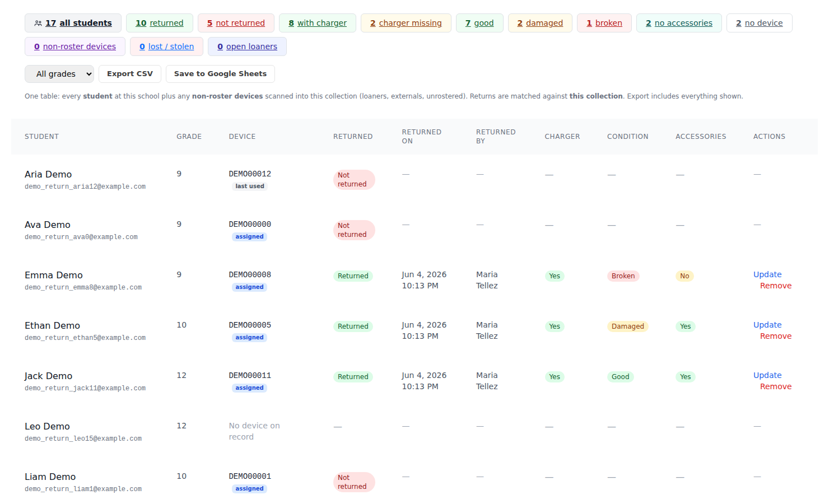The image size is (829, 504).
Task: Click the Good condition badge
Action: click(620, 377)
